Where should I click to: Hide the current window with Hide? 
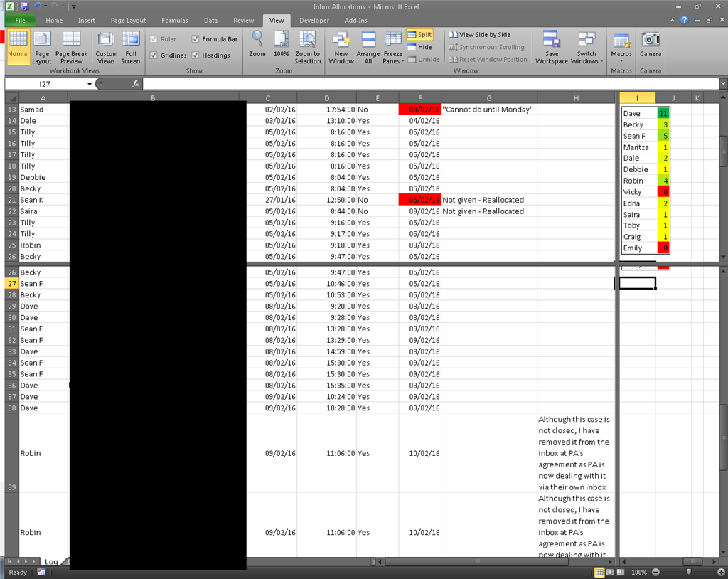coord(419,47)
